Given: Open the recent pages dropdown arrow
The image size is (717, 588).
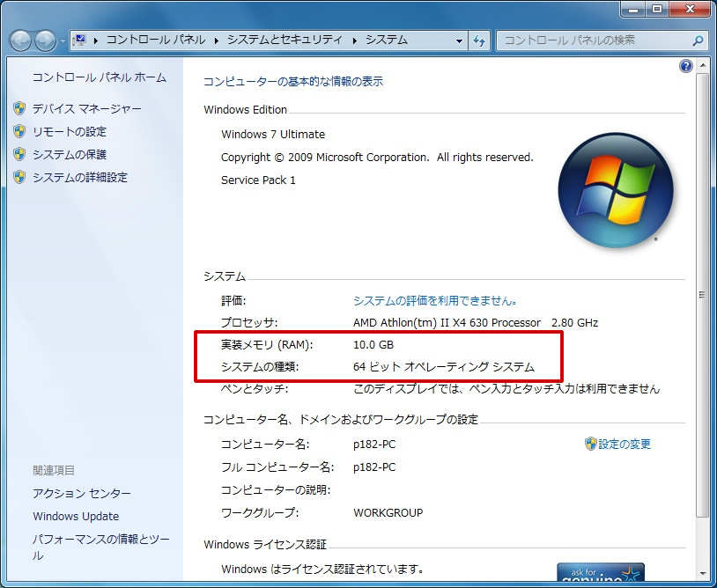Looking at the screenshot, I should tap(63, 41).
